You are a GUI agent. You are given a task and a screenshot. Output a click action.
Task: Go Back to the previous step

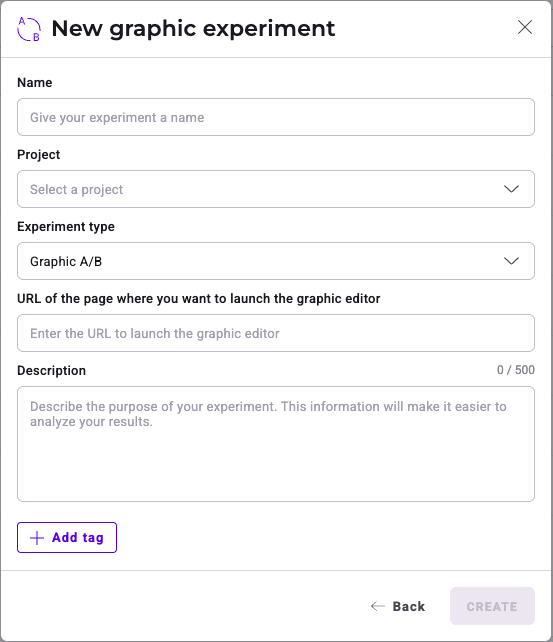pyautogui.click(x=398, y=606)
